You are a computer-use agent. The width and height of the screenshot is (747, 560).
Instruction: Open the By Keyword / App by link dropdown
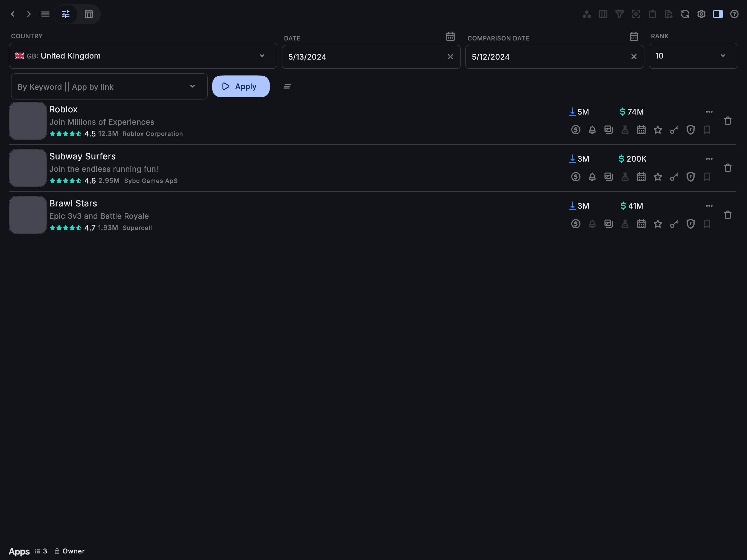click(x=109, y=86)
